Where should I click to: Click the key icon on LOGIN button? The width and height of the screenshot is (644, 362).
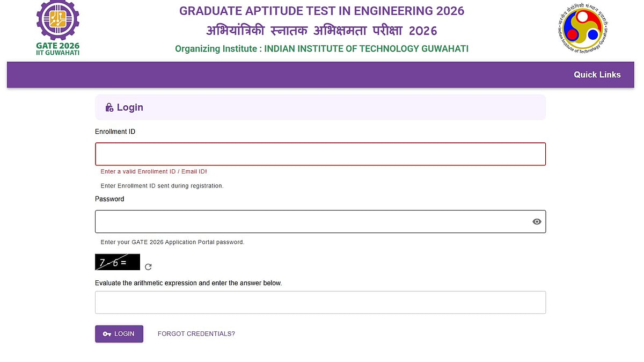(107, 334)
